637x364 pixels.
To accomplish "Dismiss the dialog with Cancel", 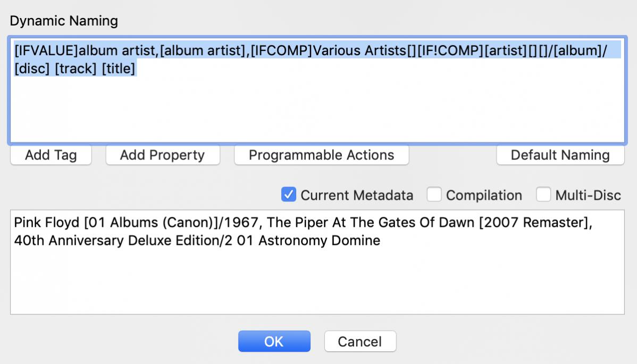I will pos(360,341).
